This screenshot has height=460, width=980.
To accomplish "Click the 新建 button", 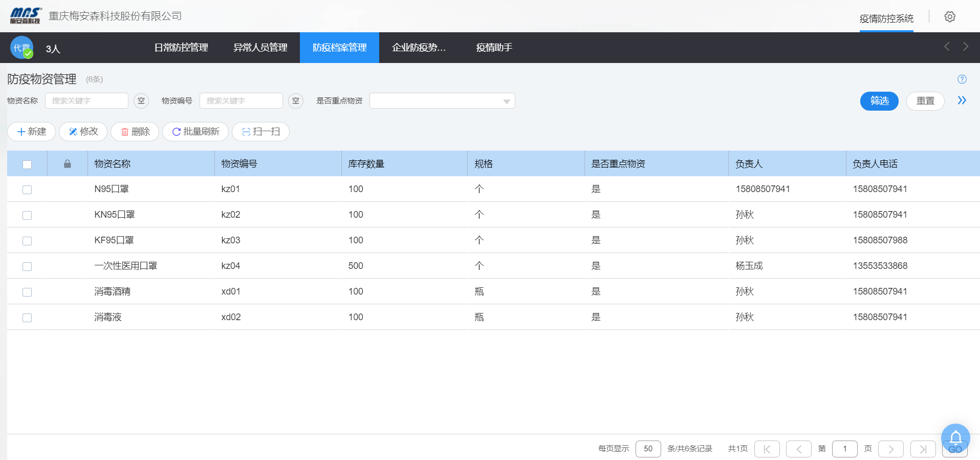I will (x=32, y=132).
